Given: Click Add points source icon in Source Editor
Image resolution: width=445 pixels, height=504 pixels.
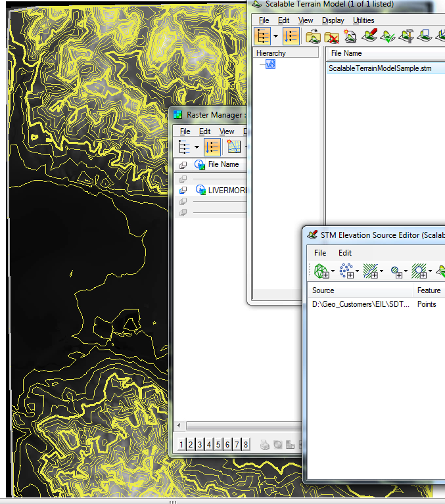Looking at the screenshot, I should [x=346, y=271].
